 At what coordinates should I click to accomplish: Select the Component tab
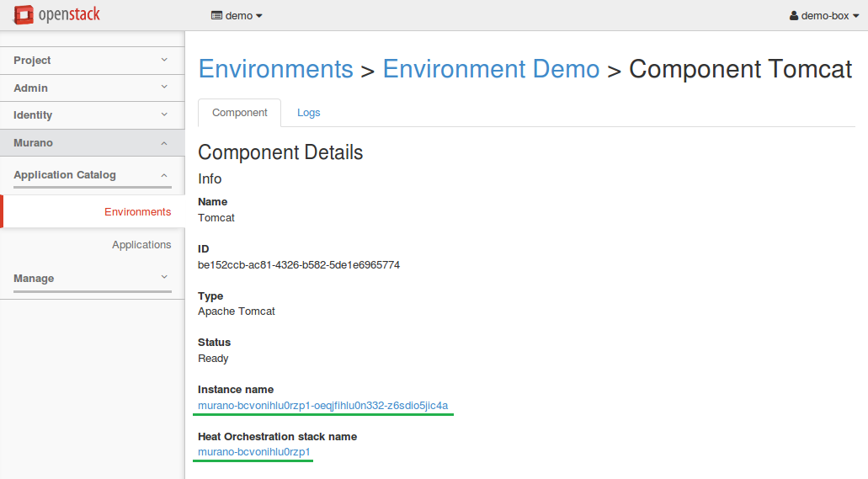point(240,113)
